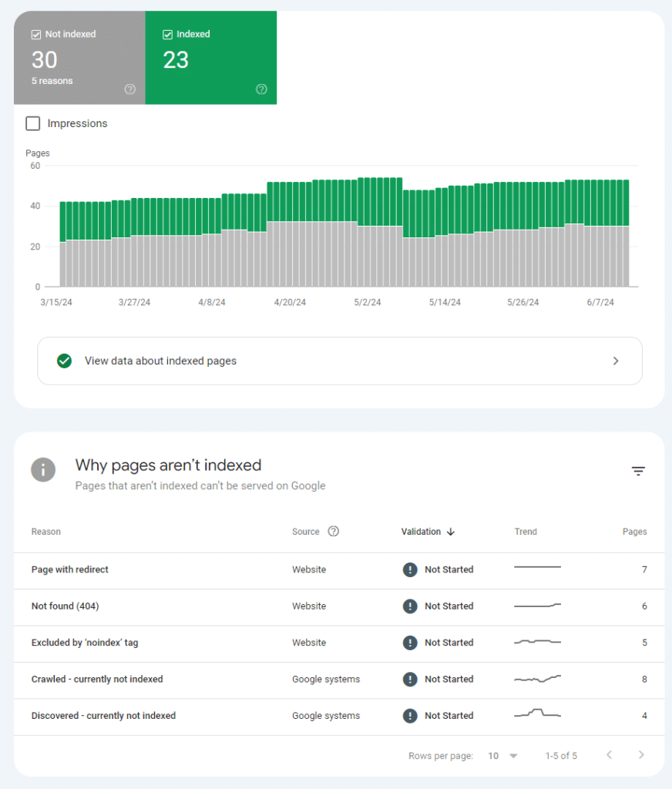
Task: Click help icon in Indexed card
Action: [261, 89]
